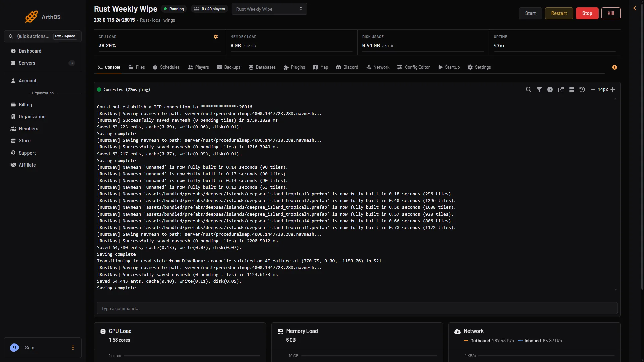
Task: Switch to the Schedules tab
Action: [166, 67]
